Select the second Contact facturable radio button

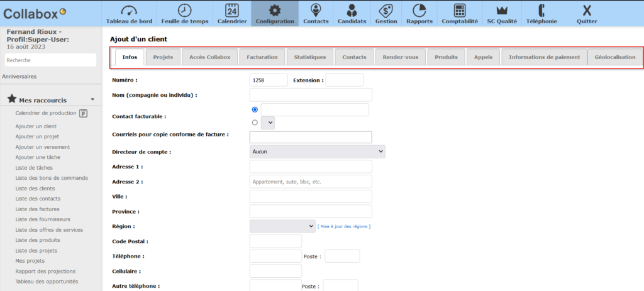255,123
